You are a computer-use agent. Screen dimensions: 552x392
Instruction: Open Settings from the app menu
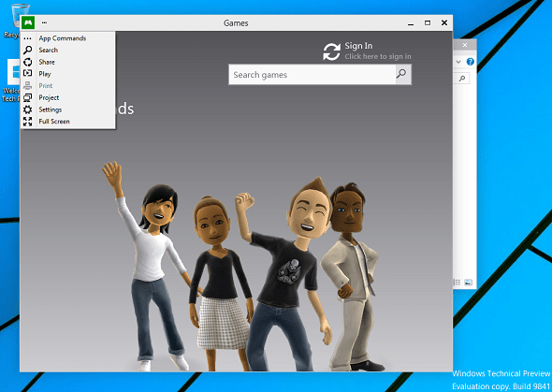click(x=68, y=109)
